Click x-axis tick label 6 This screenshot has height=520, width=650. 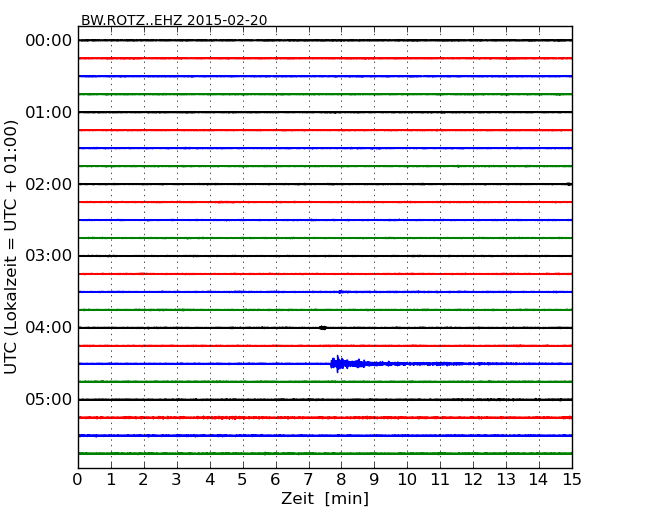click(275, 480)
